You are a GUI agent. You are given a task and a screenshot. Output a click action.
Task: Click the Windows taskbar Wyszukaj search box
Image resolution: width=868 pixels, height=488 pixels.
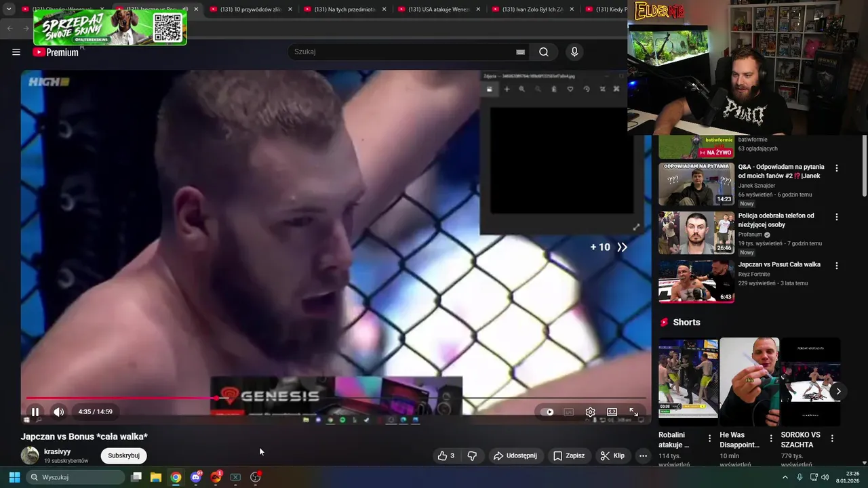click(x=77, y=477)
